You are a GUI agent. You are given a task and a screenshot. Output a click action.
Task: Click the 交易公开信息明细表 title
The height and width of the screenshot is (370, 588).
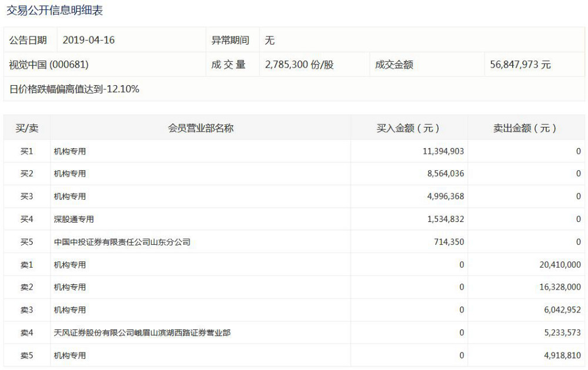pyautogui.click(x=54, y=10)
